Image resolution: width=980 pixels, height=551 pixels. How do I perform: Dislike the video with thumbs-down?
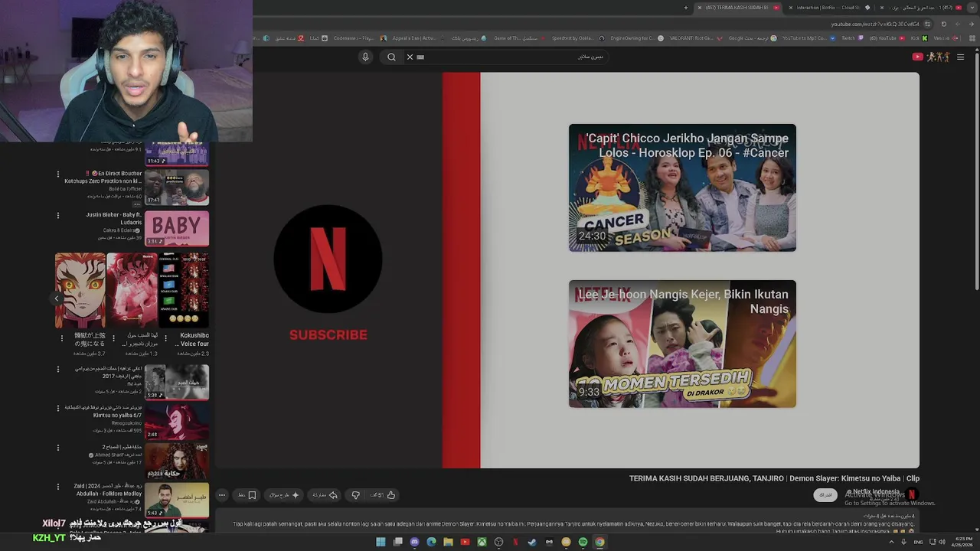(356, 495)
